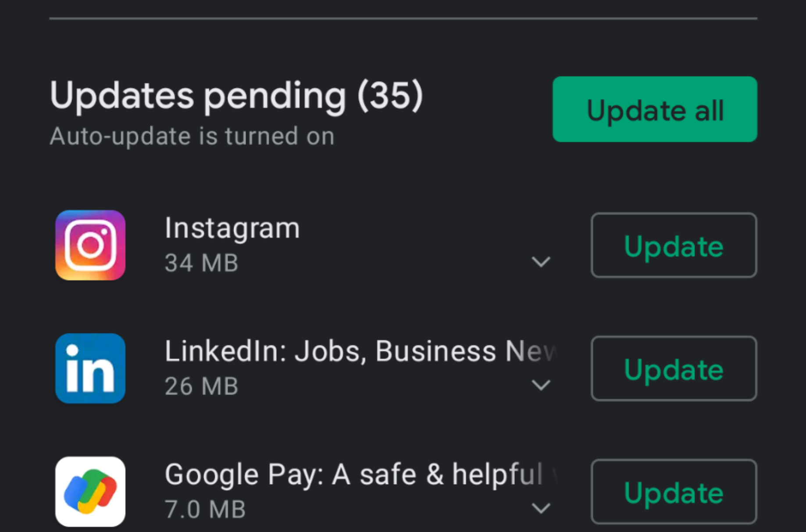Update the Instagram app
The image size is (806, 532).
click(x=674, y=245)
